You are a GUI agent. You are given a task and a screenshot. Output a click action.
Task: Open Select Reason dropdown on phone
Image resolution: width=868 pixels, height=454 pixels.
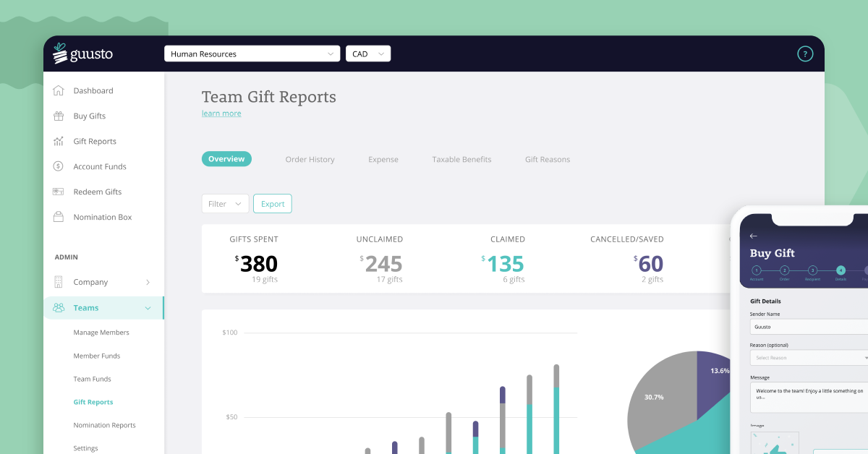point(809,358)
